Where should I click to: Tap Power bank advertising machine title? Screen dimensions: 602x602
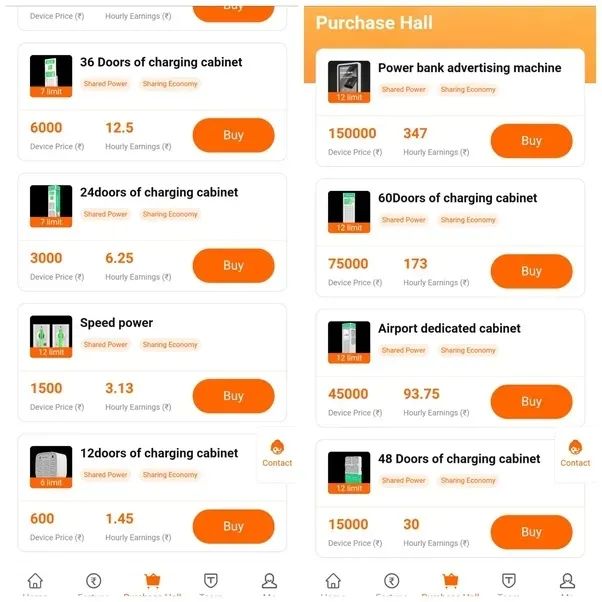pos(470,68)
